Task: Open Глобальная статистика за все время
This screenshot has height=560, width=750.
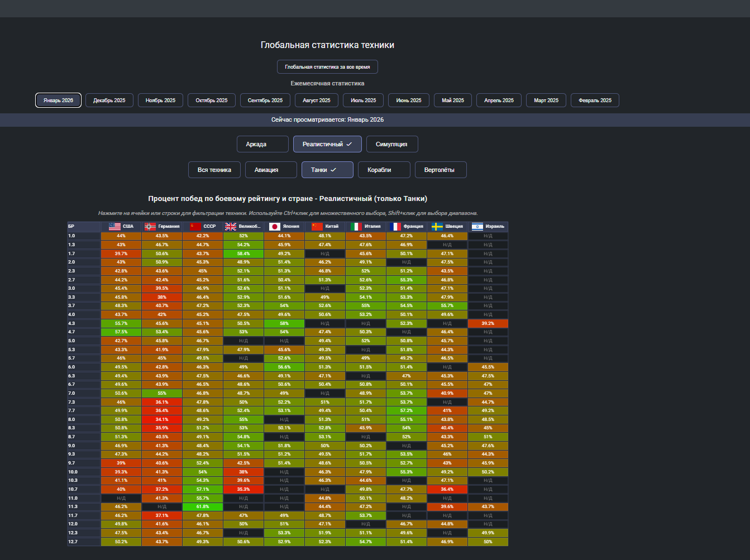Action: [x=327, y=67]
